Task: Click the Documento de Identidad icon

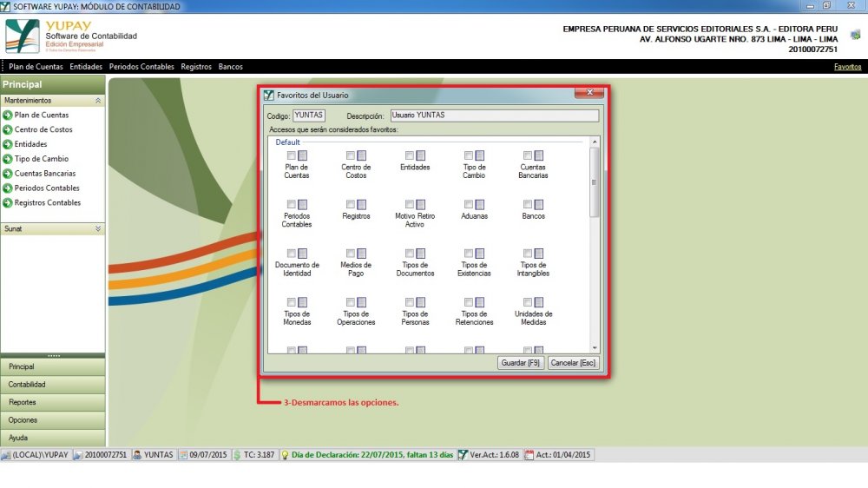Action: (303, 254)
